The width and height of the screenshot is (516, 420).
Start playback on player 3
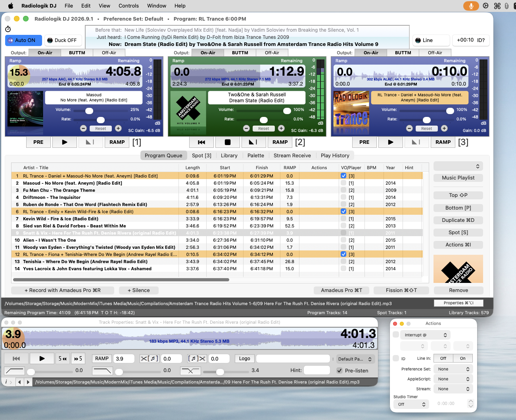coord(391,142)
